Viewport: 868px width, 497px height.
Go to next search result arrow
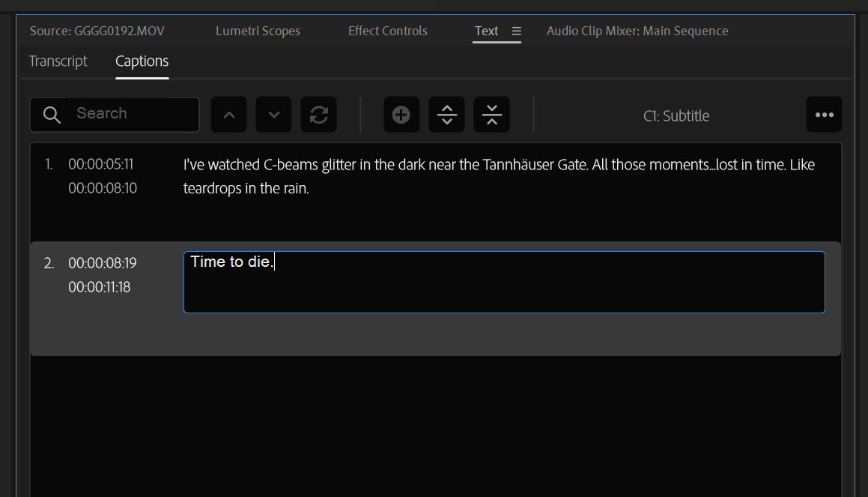274,115
